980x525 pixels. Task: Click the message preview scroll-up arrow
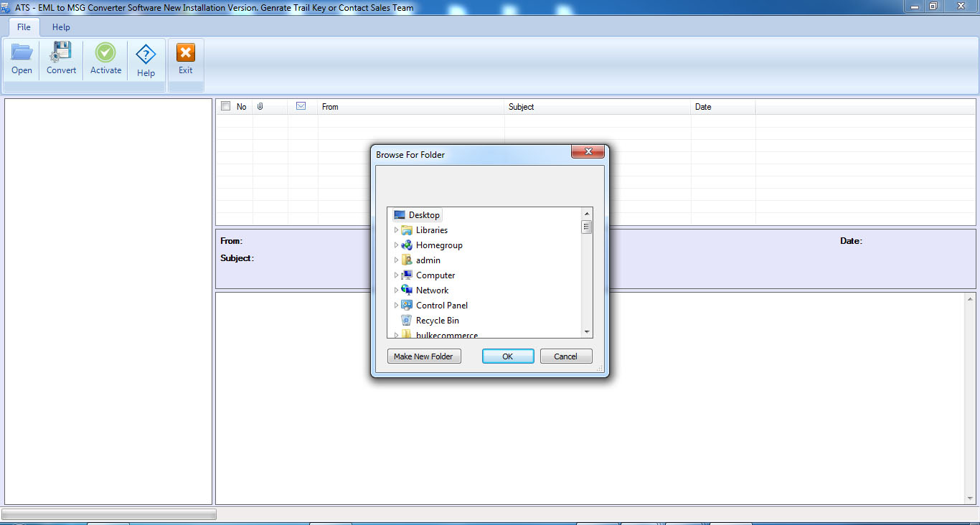click(x=971, y=298)
